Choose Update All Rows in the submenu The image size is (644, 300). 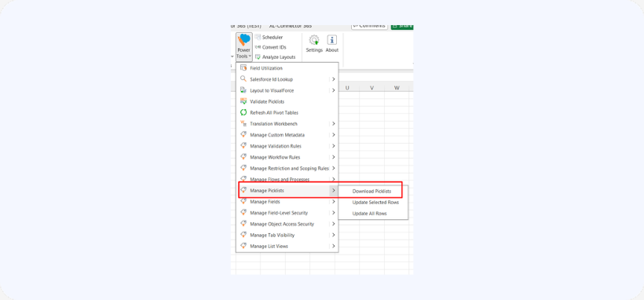[x=373, y=214]
